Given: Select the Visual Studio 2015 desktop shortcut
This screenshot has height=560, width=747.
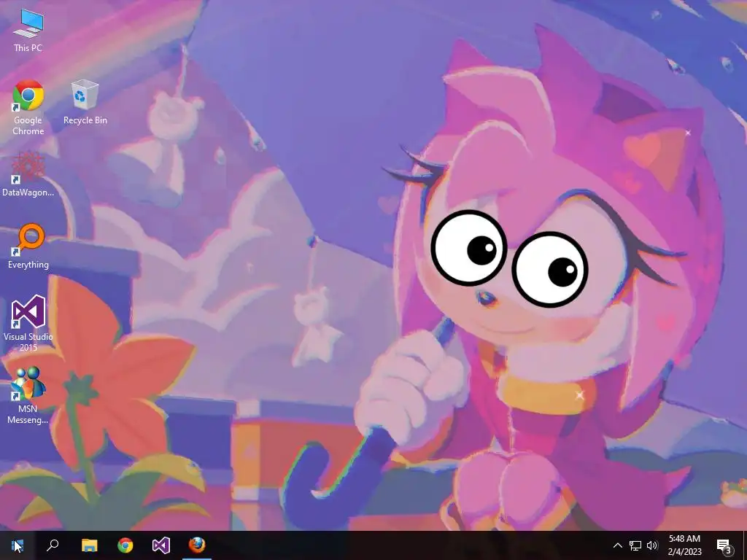Looking at the screenshot, I should [28, 324].
